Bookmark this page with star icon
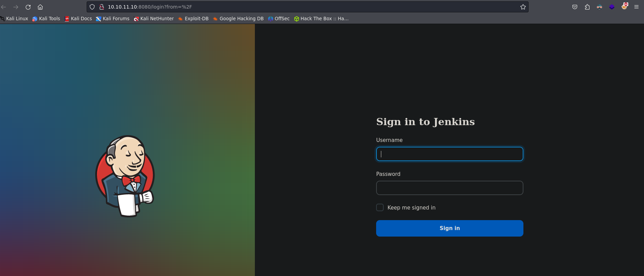This screenshot has height=276, width=644. coord(523,7)
